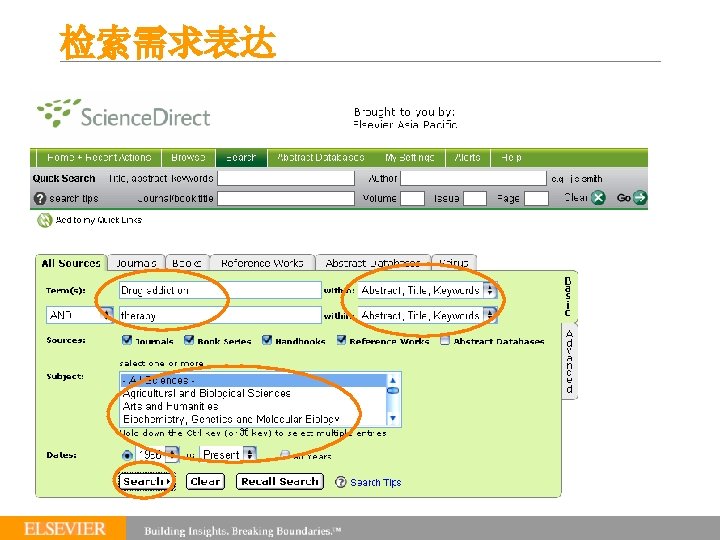Viewport: 720px width, 540px height.
Task: Open the Browse menu item
Action: 188,158
